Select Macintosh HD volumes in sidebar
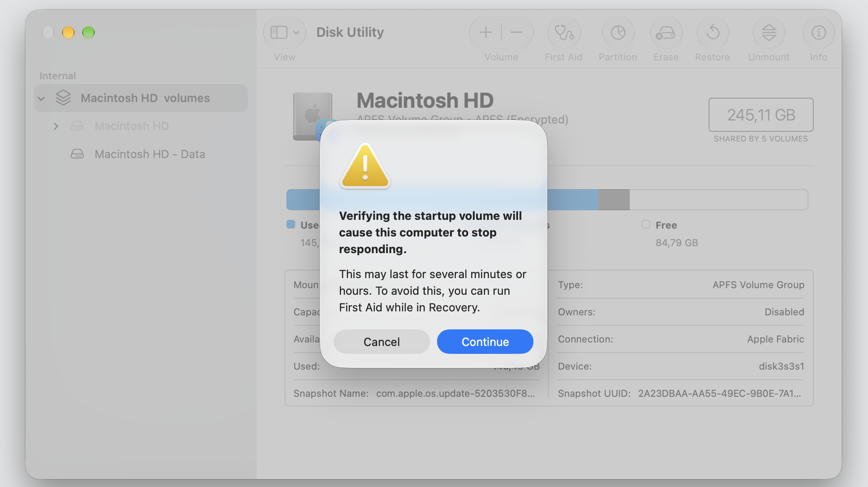This screenshot has width=868, height=487. click(x=141, y=98)
